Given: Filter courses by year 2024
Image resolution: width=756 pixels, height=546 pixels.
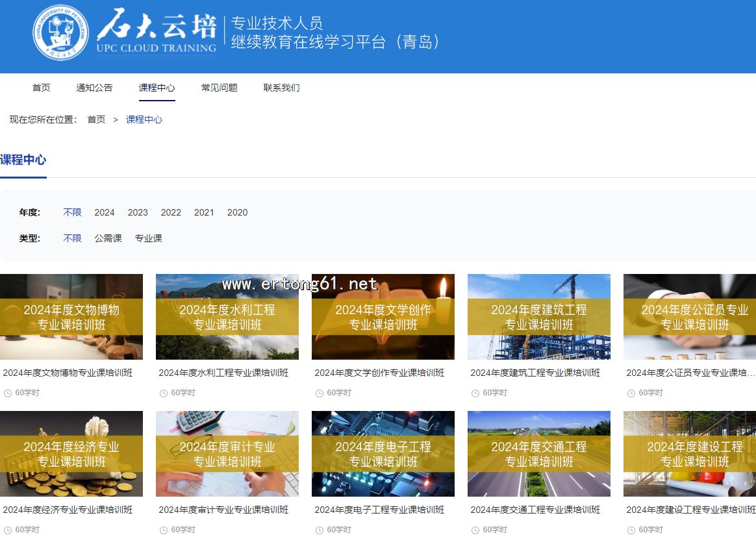Looking at the screenshot, I should [104, 212].
